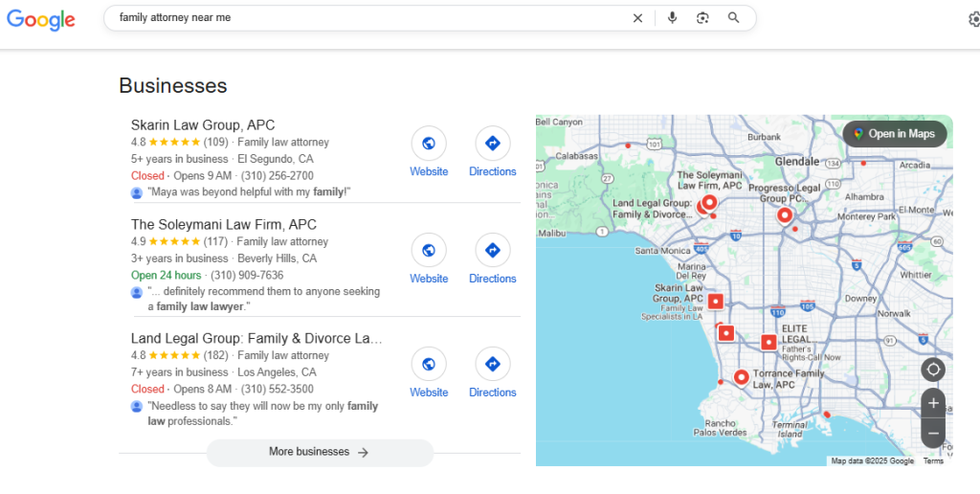Open Google Lens image search icon

[702, 18]
